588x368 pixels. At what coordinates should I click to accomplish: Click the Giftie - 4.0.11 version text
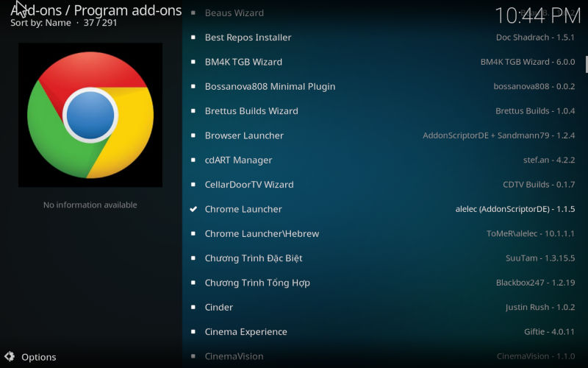tap(549, 332)
